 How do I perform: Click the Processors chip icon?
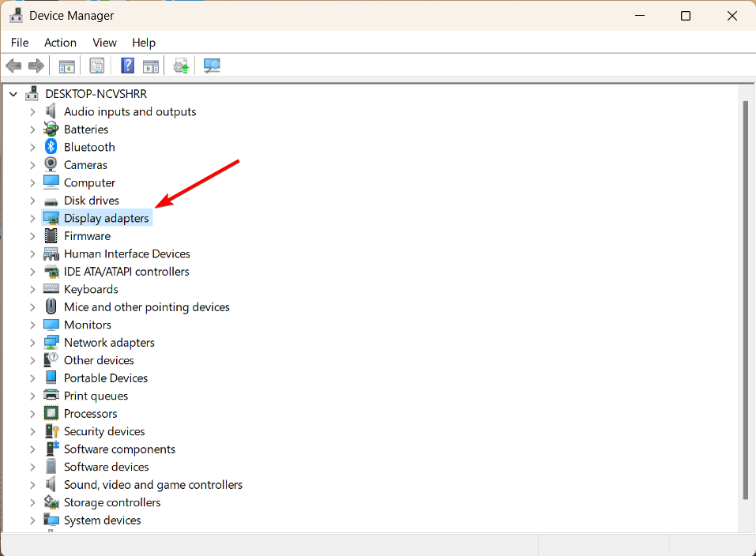[x=51, y=413]
